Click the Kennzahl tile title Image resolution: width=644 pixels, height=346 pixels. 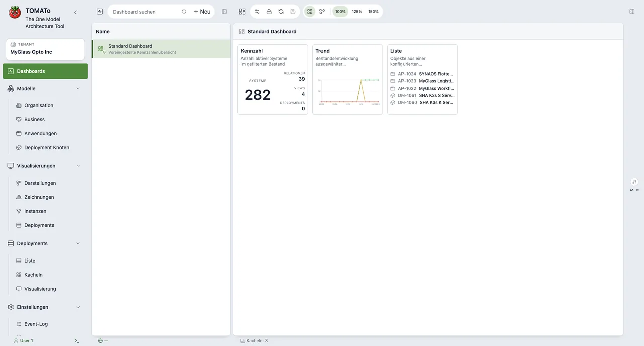(252, 51)
